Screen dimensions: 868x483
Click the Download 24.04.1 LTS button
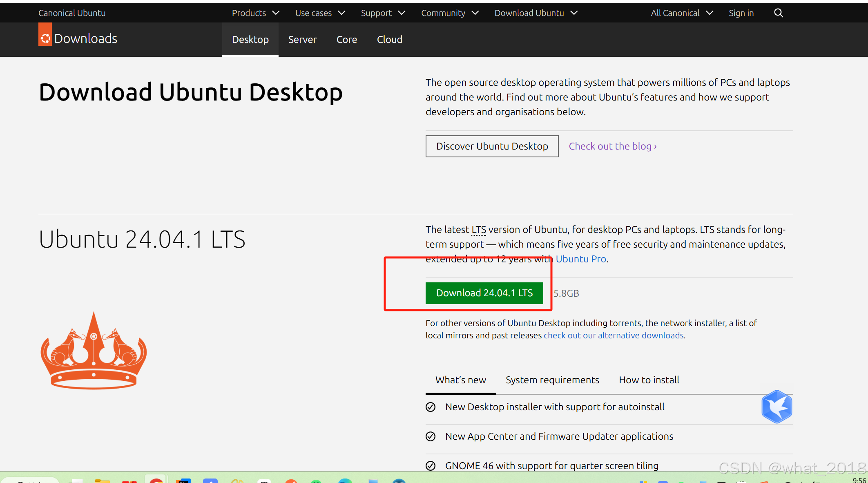coord(484,293)
